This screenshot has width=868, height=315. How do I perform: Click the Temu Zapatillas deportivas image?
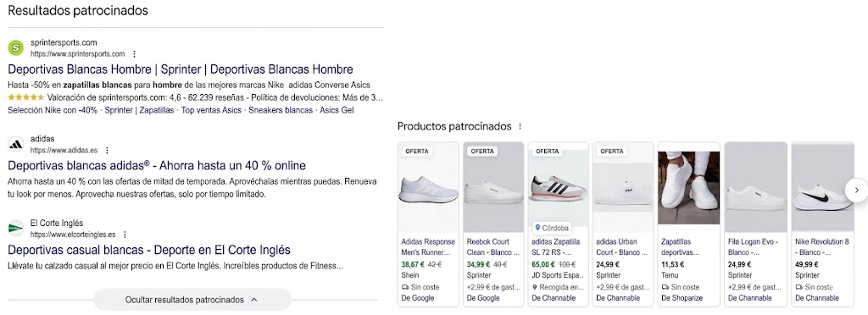coord(688,188)
